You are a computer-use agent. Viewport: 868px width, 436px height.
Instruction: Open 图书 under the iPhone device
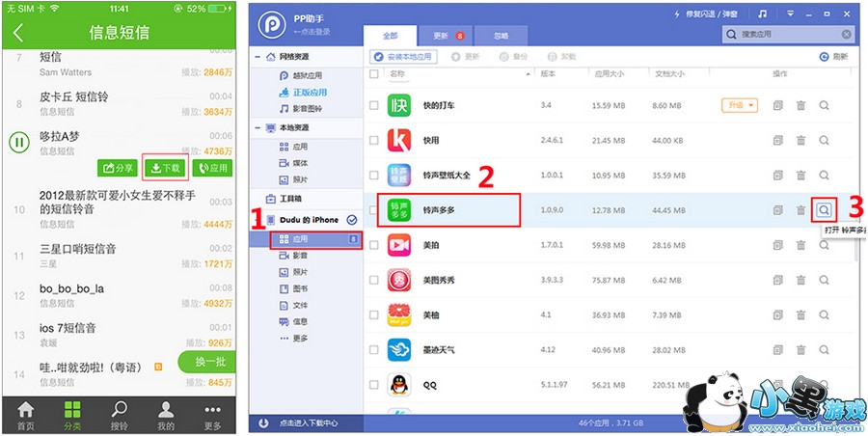click(294, 288)
